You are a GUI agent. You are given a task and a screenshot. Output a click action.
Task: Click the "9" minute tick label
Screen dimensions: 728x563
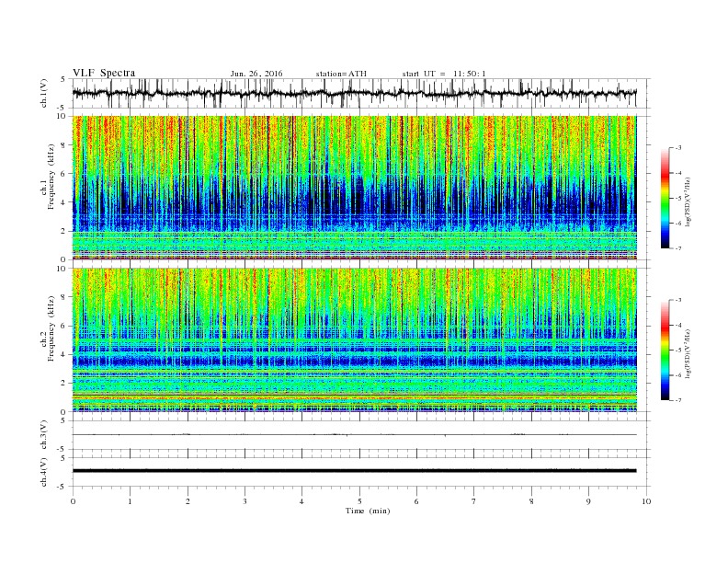point(588,501)
